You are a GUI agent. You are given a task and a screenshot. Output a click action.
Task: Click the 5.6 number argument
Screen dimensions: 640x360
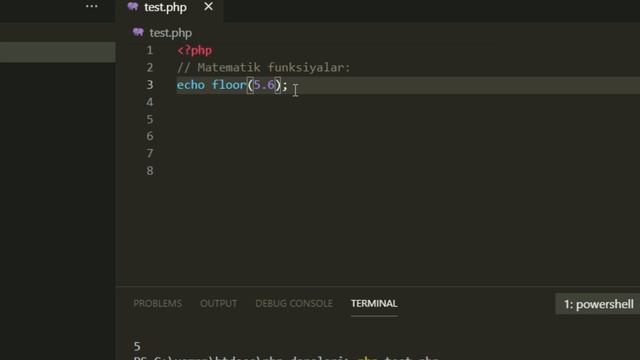pyautogui.click(x=264, y=85)
